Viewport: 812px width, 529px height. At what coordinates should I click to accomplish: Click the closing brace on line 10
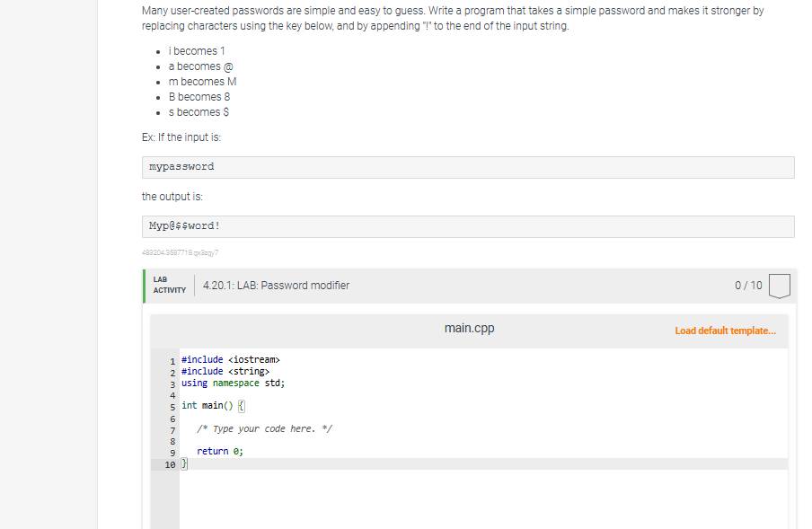184,464
